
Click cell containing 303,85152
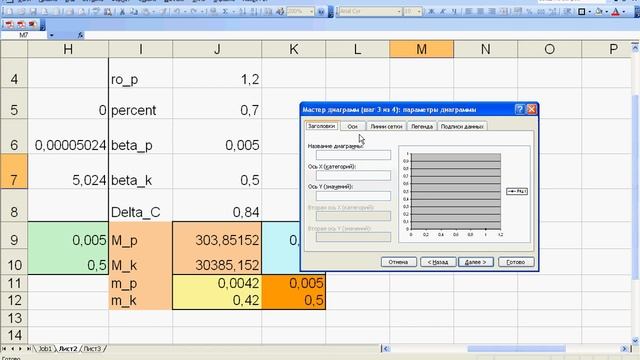[217, 236]
